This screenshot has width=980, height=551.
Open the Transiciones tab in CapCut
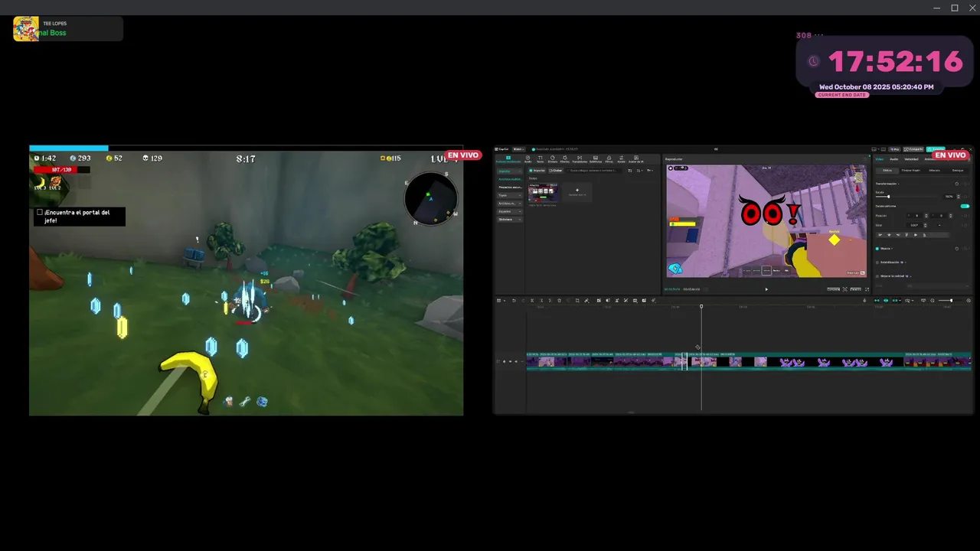580,159
